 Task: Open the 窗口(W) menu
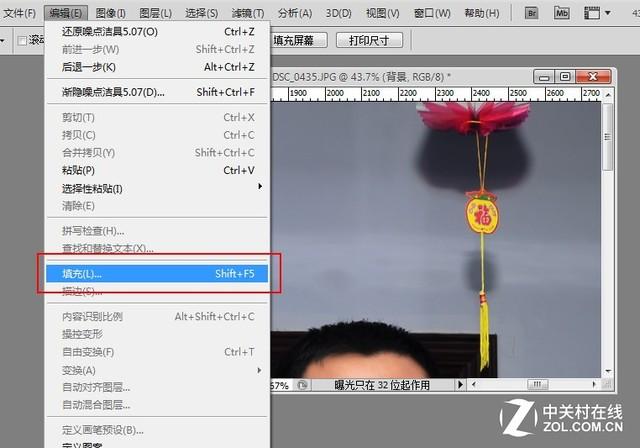coord(432,13)
